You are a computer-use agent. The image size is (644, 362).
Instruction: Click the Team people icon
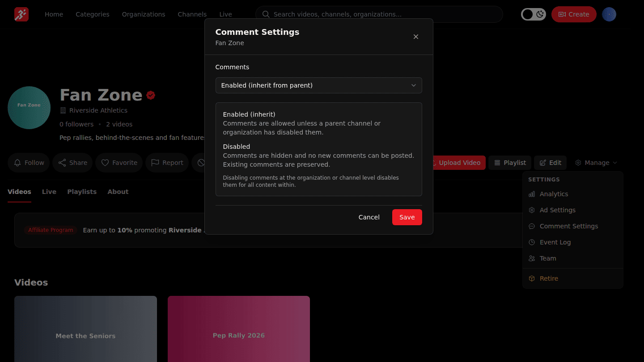(x=532, y=258)
